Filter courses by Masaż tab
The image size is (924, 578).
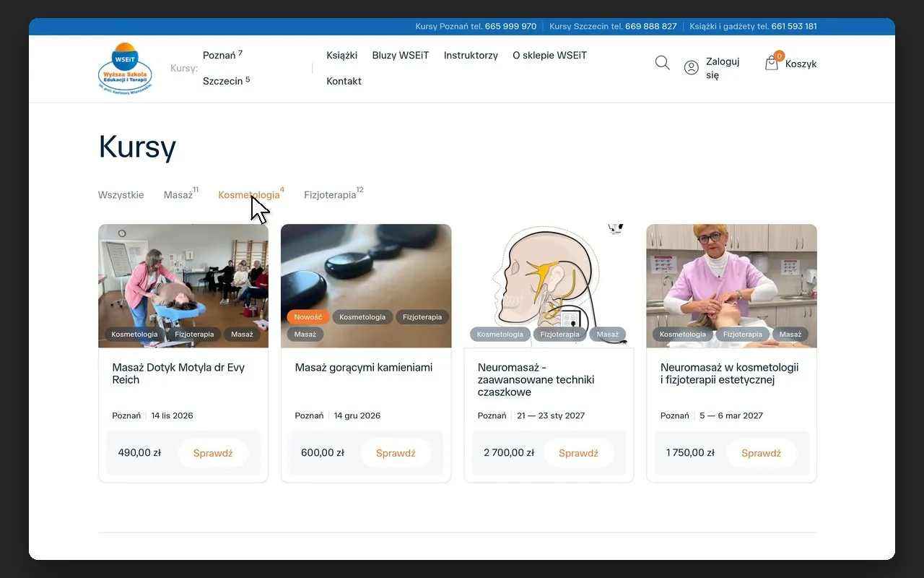click(x=178, y=194)
